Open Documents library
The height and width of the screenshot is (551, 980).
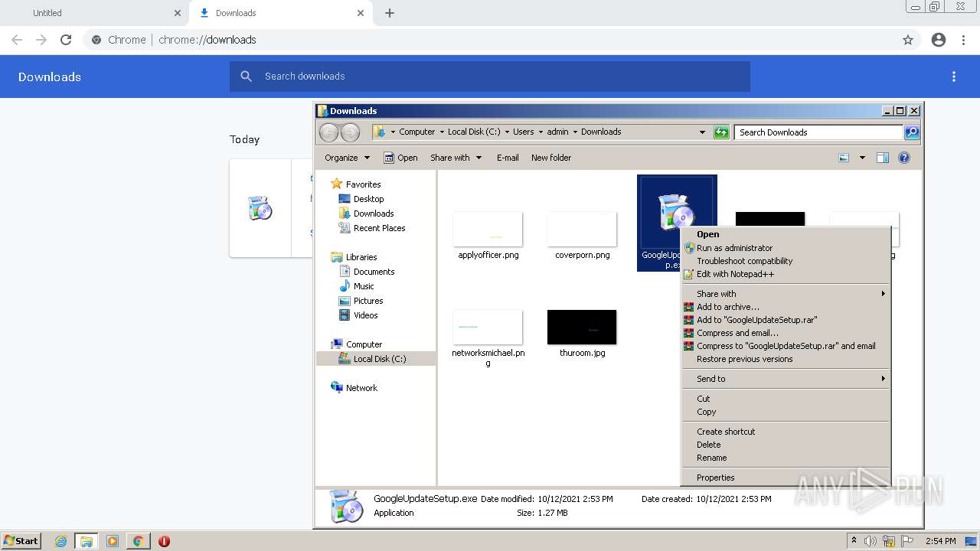coord(374,272)
